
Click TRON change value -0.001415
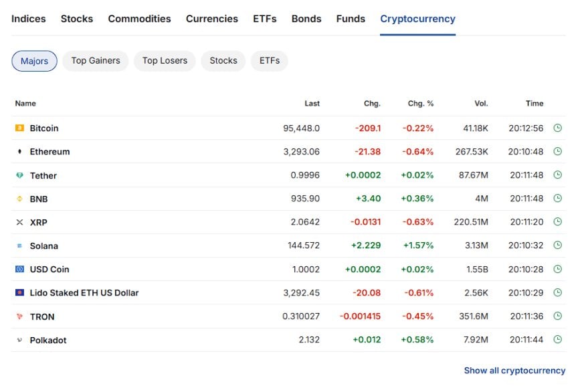click(x=360, y=316)
